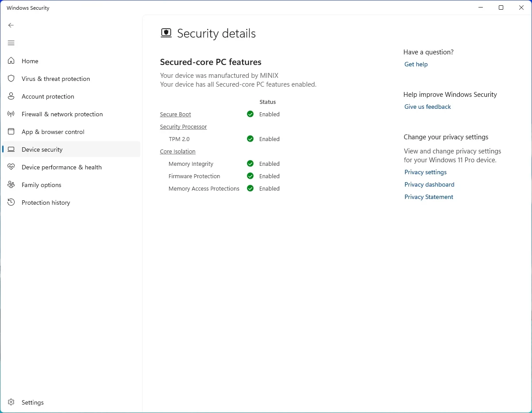This screenshot has width=532, height=413.
Task: Go to Account protection
Action: [71, 96]
